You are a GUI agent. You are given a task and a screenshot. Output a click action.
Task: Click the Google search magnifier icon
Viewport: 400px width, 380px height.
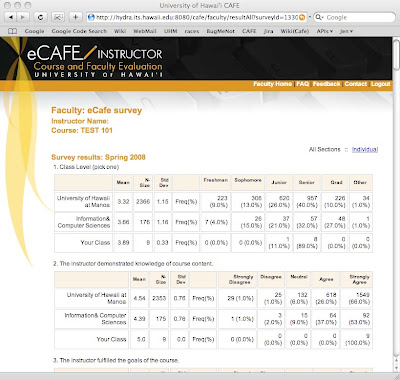[318, 17]
